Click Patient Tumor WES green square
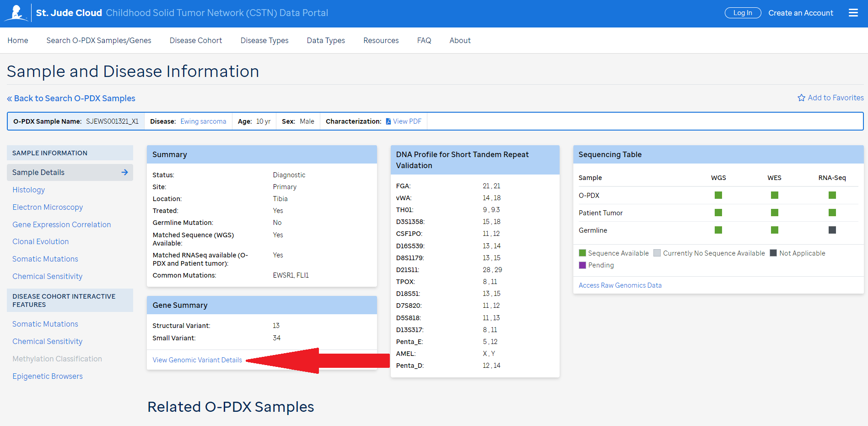 (775, 213)
